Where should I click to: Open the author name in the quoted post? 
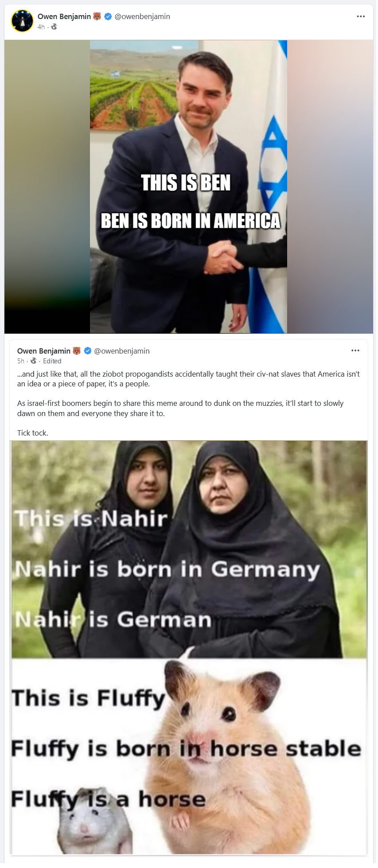coord(44,351)
